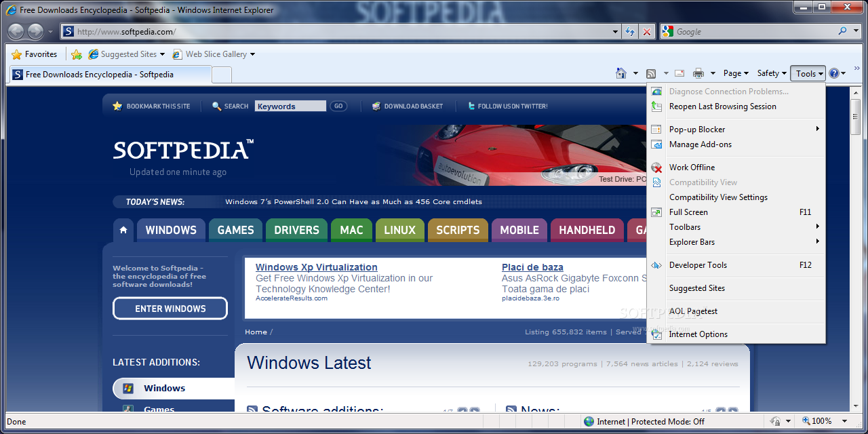Click the Tools command bar button
The width and height of the screenshot is (868, 434).
coord(808,73)
